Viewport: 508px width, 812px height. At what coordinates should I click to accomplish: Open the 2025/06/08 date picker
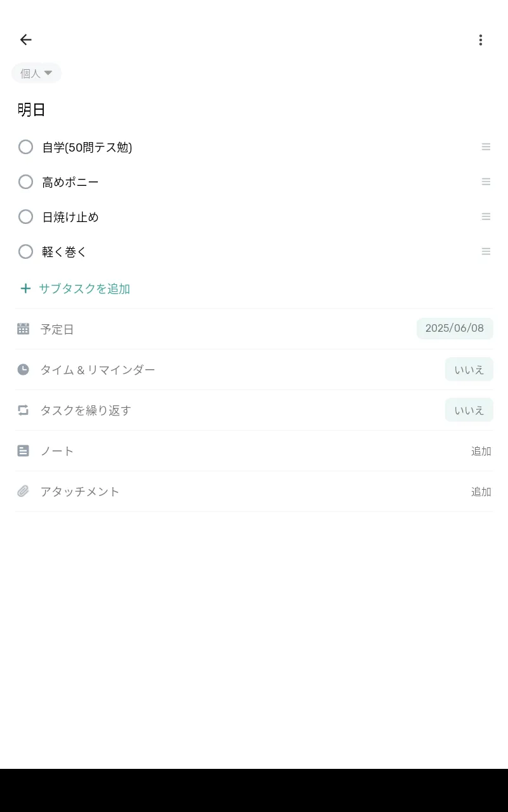coord(455,329)
